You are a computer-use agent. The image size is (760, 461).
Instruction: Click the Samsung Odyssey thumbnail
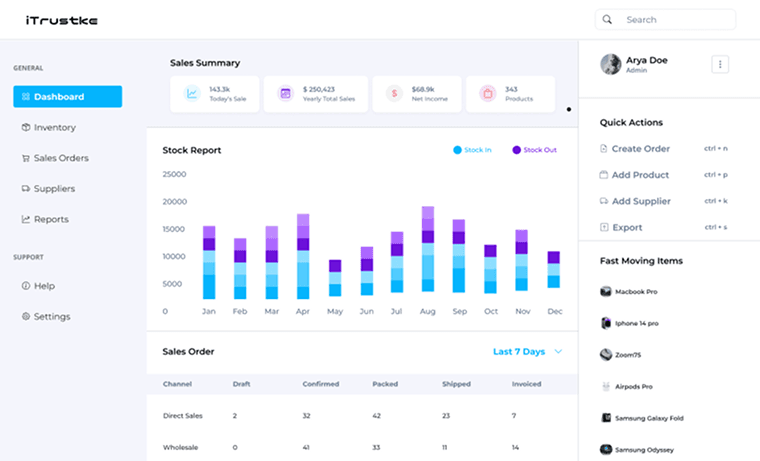[606, 449]
